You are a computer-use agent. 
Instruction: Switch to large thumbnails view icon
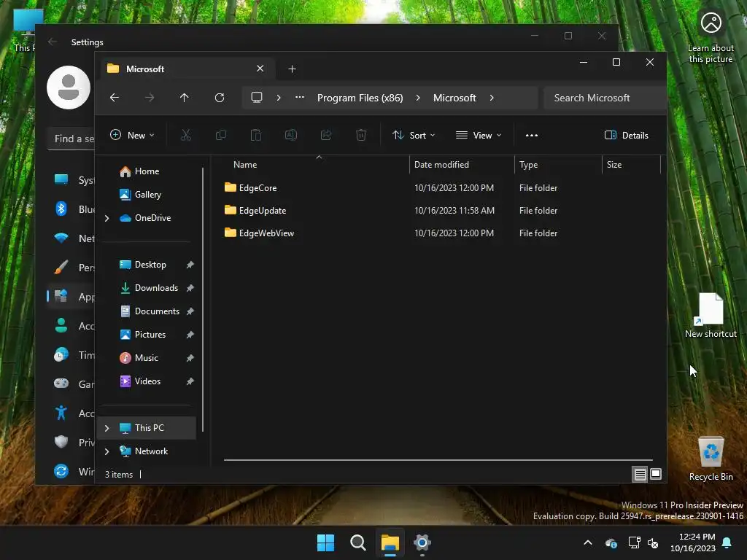point(656,474)
